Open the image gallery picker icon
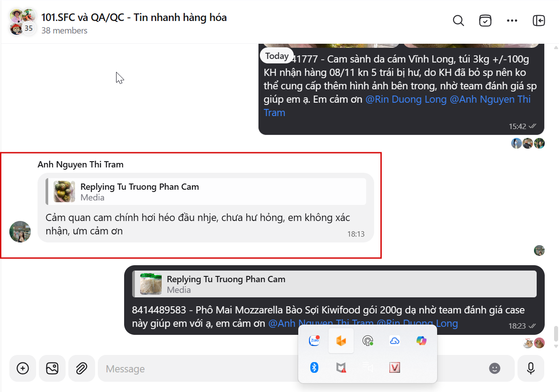Viewport: 559px width, 392px height. 52,368
